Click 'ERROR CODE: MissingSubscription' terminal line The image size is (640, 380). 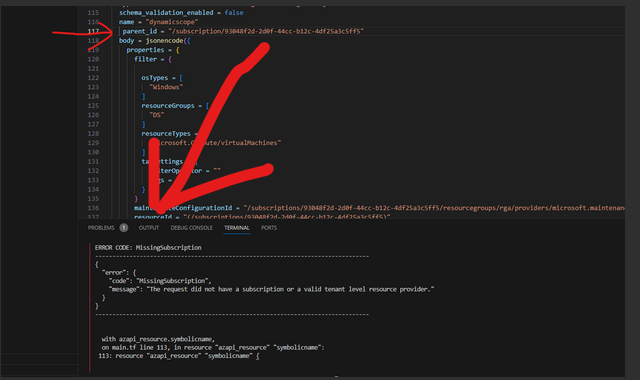148,248
